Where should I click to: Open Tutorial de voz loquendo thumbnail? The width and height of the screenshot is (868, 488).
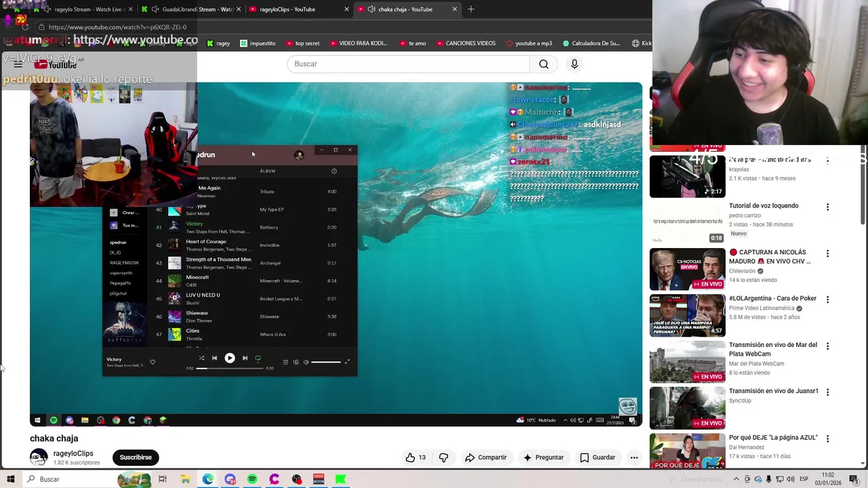point(687,222)
